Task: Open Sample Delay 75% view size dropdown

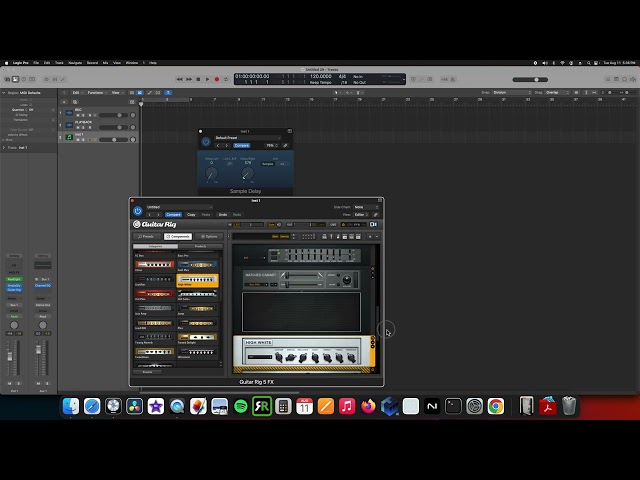Action: point(272,145)
